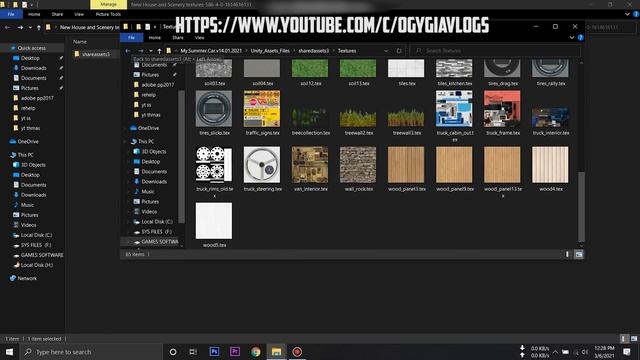The height and width of the screenshot is (360, 640).
Task: Open the notification center icon
Action: 627,352
